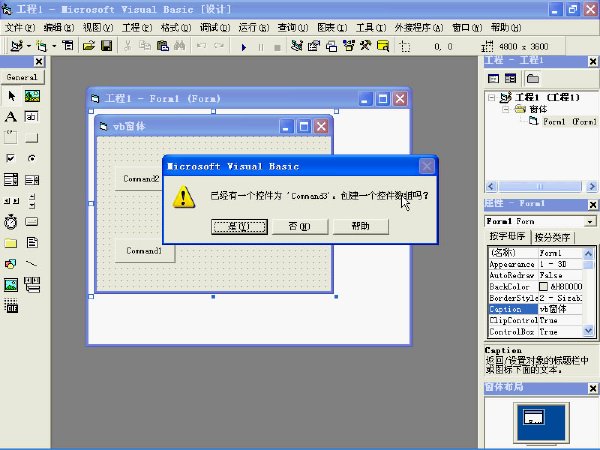Screen dimensions: 600x450
Task: Select the FileListBox control tool
Action: [x=32, y=243]
